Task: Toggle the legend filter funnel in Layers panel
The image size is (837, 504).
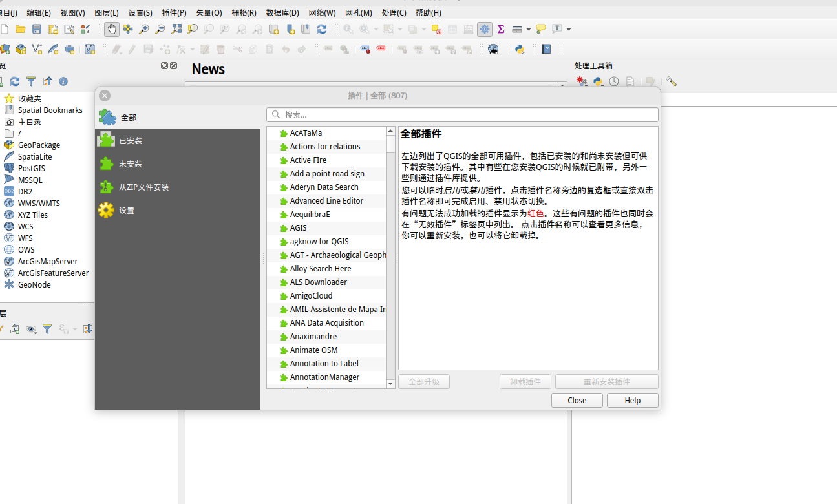Action: pos(47,330)
